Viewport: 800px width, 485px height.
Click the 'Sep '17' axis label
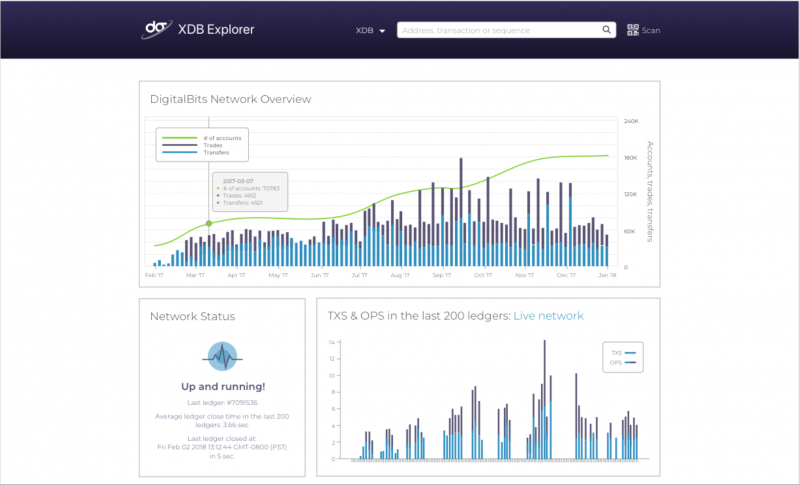coord(442,275)
